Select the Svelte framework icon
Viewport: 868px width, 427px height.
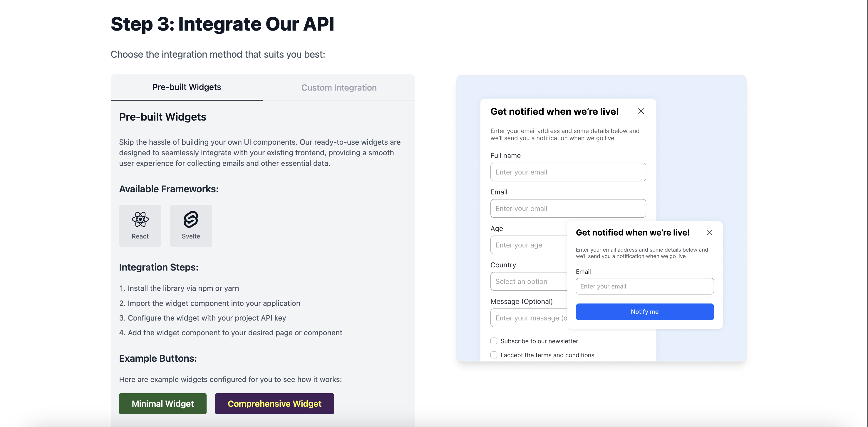(x=191, y=220)
